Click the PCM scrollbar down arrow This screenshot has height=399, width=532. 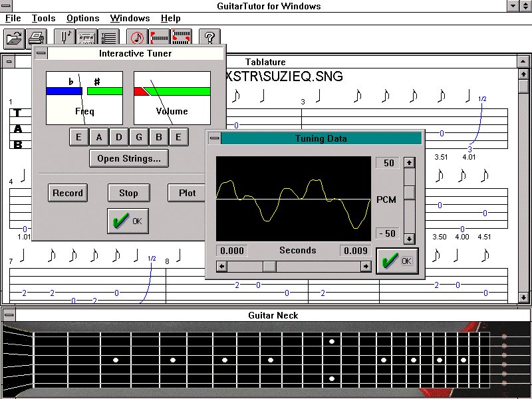[410, 239]
